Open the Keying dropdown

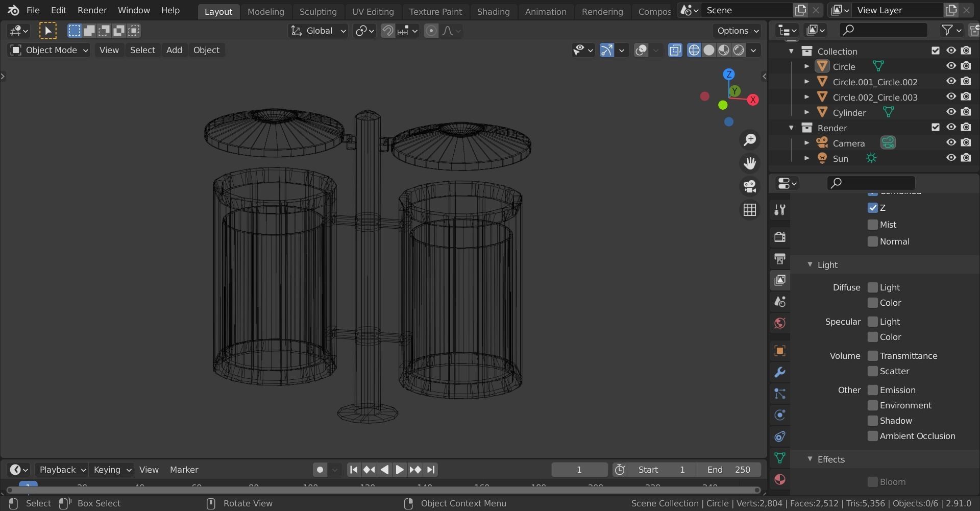tap(112, 470)
